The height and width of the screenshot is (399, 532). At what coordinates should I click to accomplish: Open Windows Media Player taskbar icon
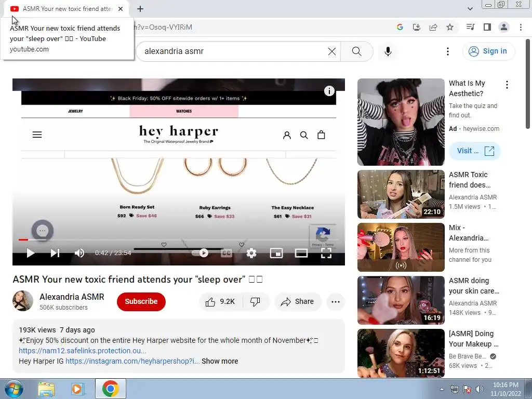(78, 389)
